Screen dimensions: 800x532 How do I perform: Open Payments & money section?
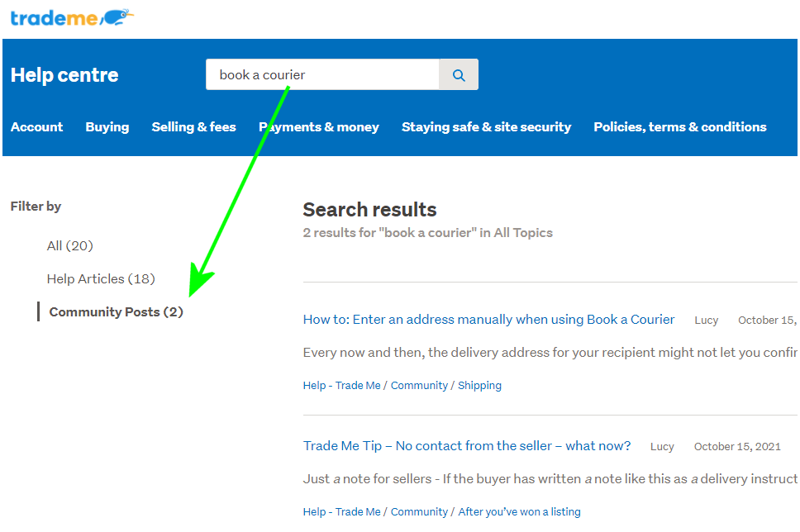[x=319, y=127]
